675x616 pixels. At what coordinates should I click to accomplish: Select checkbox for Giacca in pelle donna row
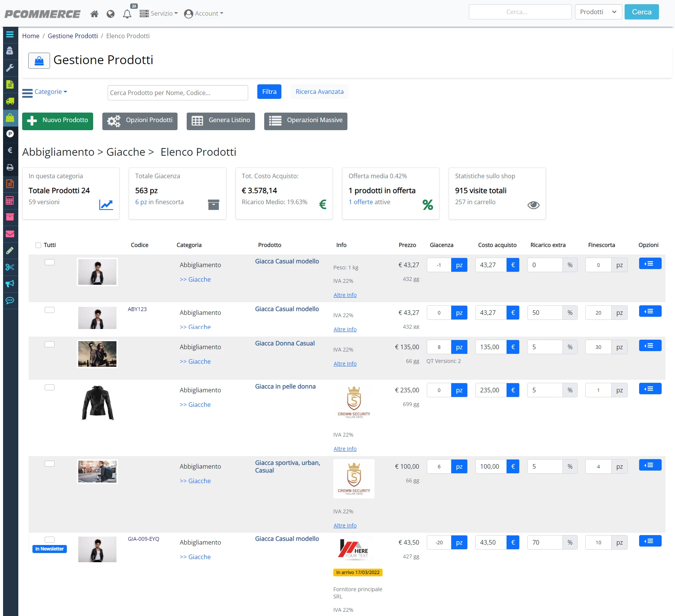point(50,387)
